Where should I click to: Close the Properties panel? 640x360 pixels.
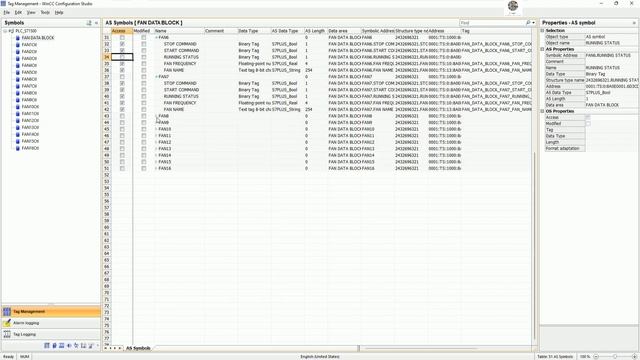(x=634, y=23)
